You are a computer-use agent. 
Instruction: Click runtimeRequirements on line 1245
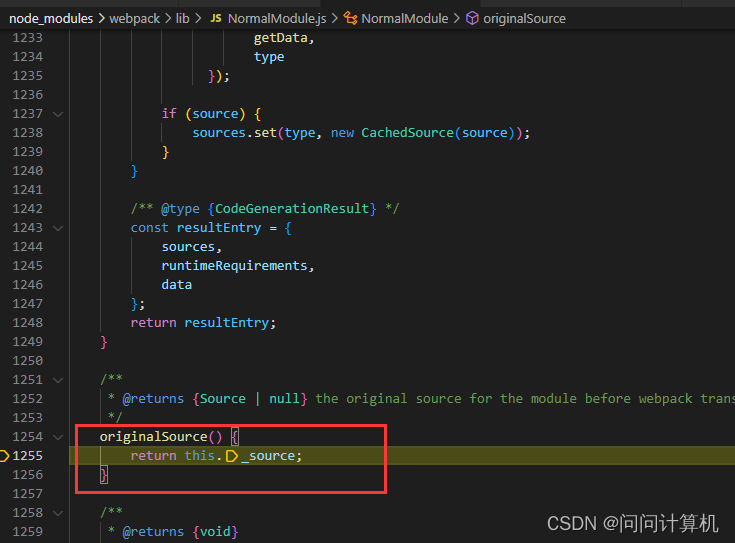(234, 266)
